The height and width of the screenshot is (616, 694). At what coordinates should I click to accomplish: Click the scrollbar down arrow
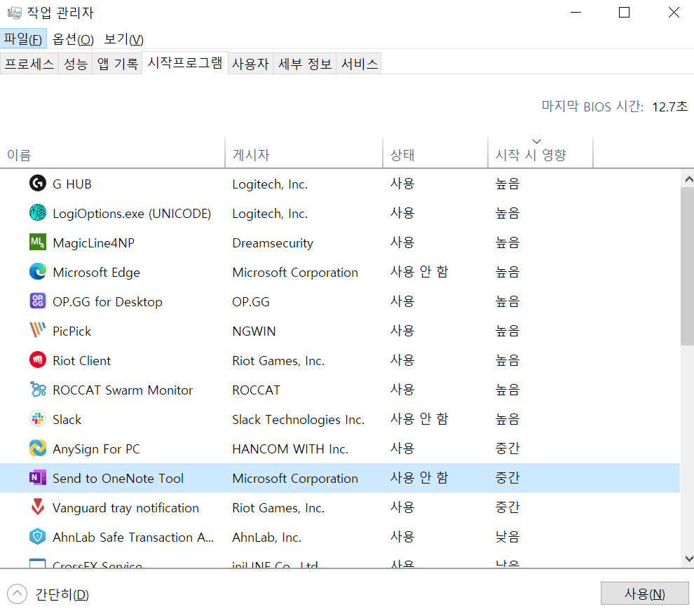pyautogui.click(x=688, y=559)
